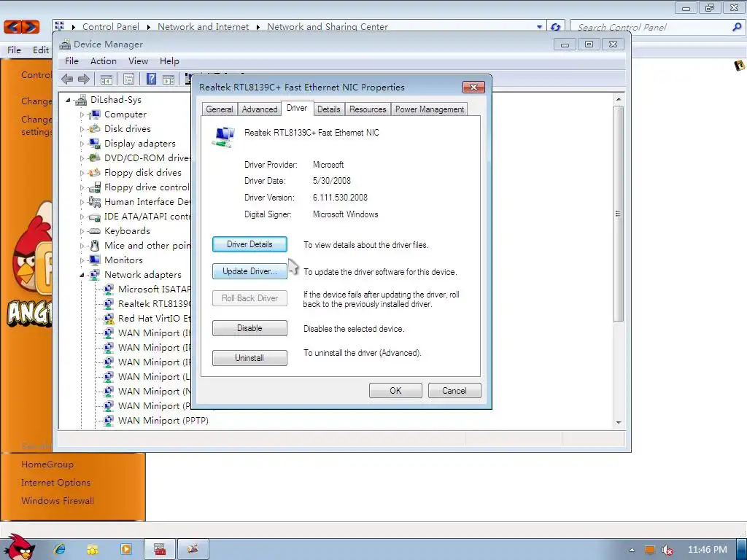Click the refresh icon beside Control Panel address bar
Screen dimensions: 747x560
[x=555, y=27]
